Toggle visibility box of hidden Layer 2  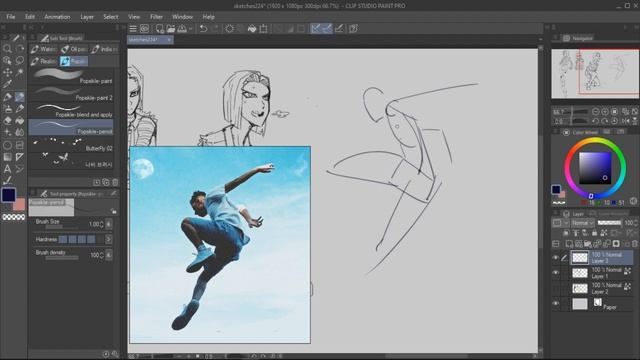pos(556,288)
